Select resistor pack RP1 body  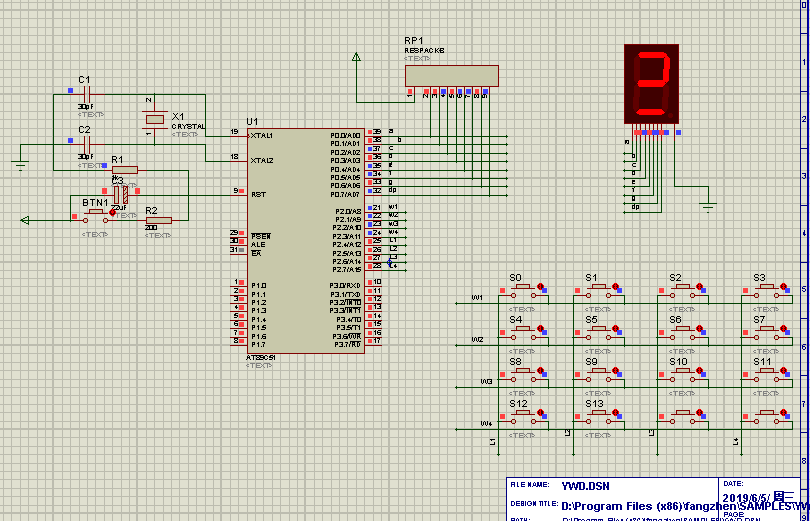(x=452, y=76)
